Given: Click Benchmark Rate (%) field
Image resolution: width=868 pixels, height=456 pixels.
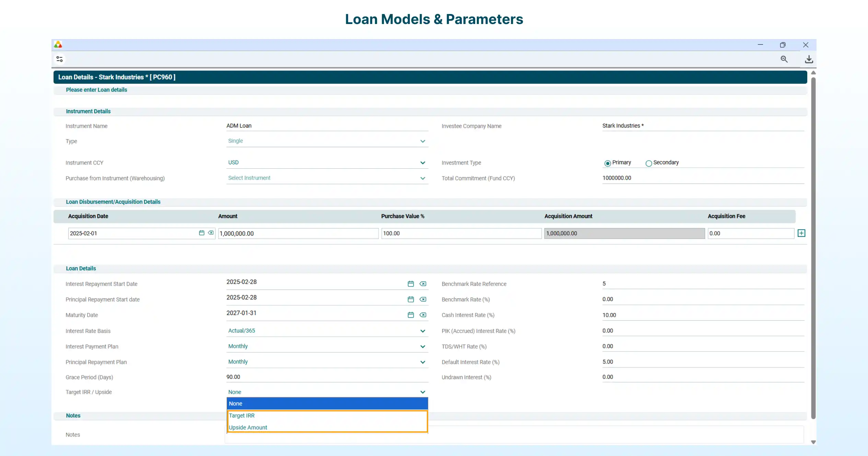Looking at the screenshot, I should (703, 299).
